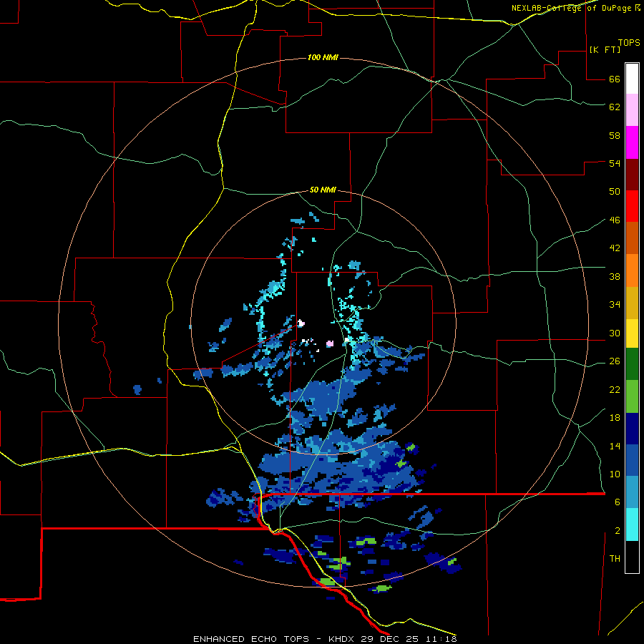Click the white color swatch near 66
644x644 pixels.
point(632,79)
